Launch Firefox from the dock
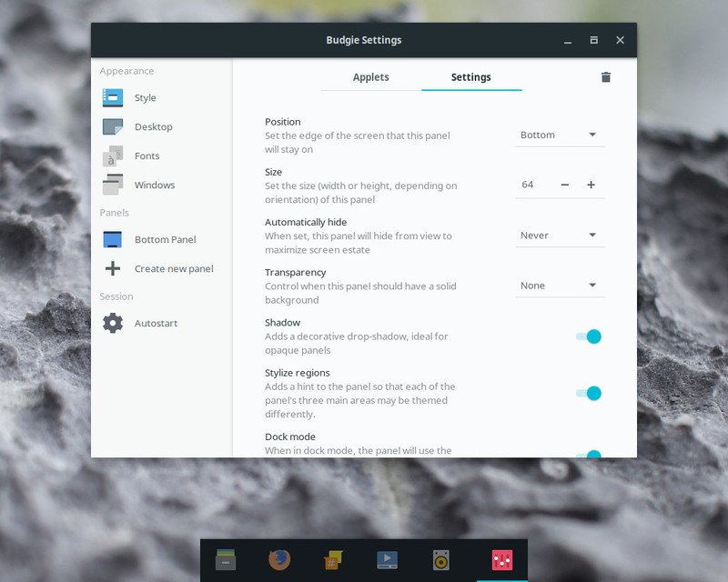This screenshot has width=728, height=582. click(279, 560)
